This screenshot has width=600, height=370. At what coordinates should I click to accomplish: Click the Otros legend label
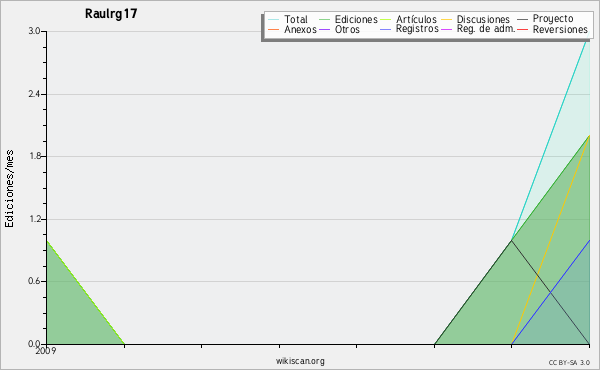(x=347, y=29)
